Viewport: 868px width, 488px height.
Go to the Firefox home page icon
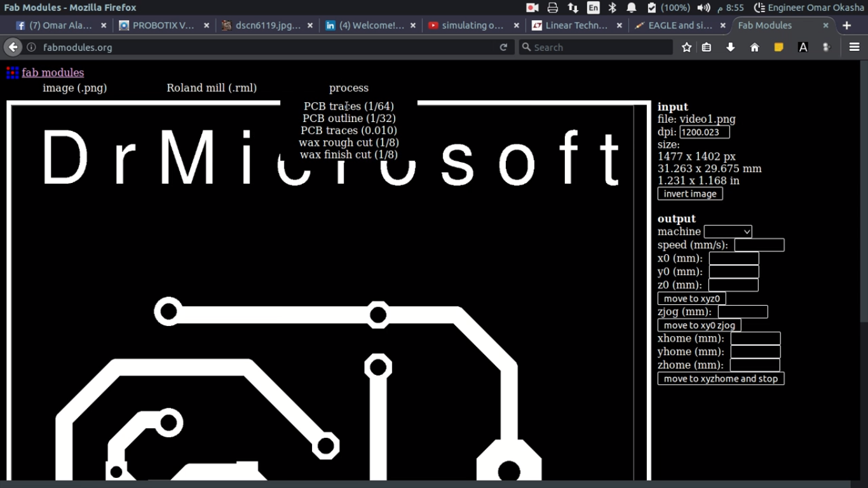[x=755, y=47]
